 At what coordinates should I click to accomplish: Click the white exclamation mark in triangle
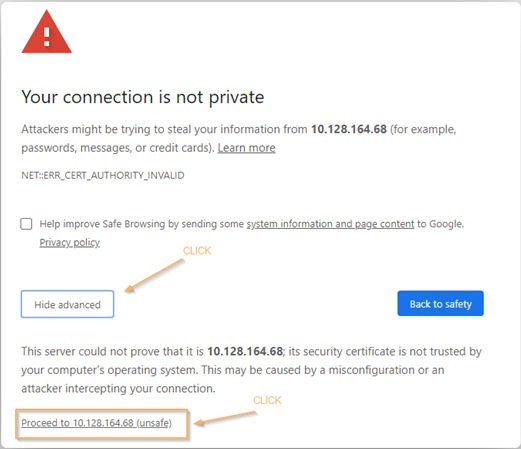click(x=47, y=36)
